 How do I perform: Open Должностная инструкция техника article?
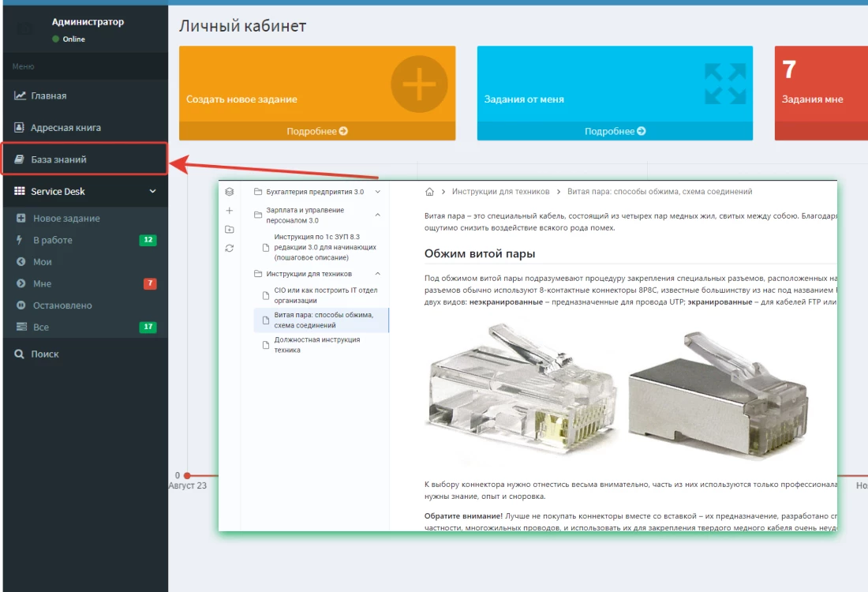coord(316,345)
